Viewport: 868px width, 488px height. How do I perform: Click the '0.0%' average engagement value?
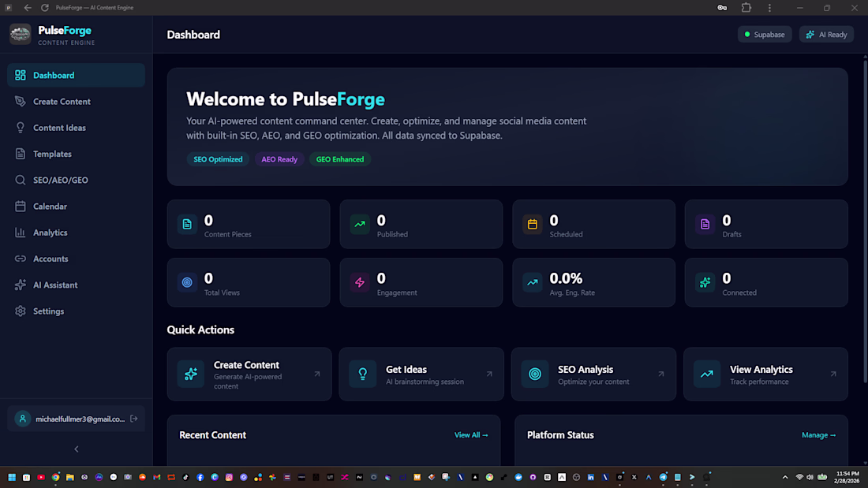click(566, 278)
